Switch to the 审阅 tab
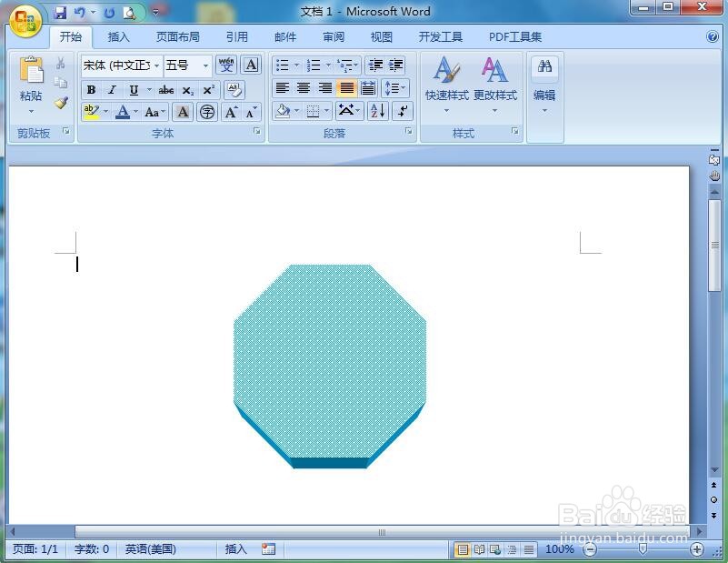The image size is (728, 563). click(x=334, y=36)
